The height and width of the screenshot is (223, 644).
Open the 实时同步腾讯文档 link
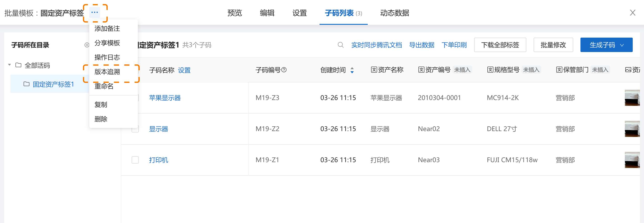coord(376,45)
